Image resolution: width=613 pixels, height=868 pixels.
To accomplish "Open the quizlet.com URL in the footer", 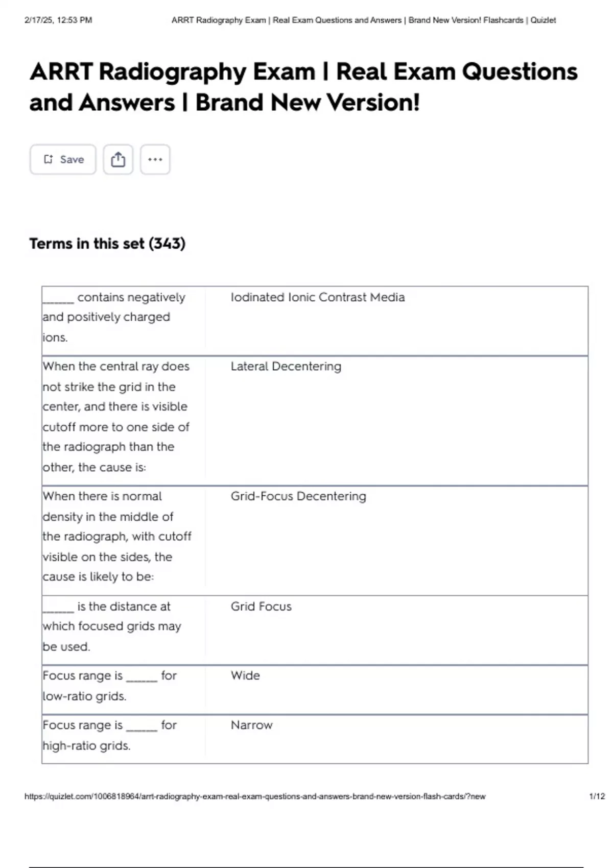I will 255,796.
